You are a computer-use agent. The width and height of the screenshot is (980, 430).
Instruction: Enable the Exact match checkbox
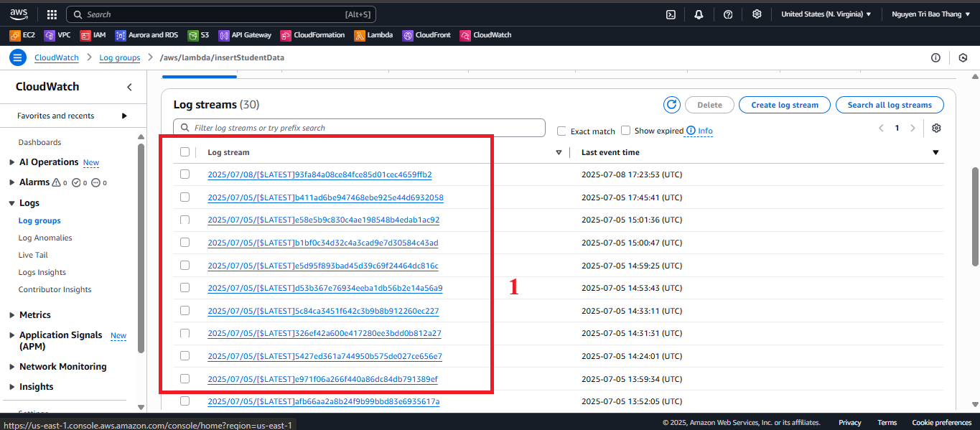pos(561,131)
